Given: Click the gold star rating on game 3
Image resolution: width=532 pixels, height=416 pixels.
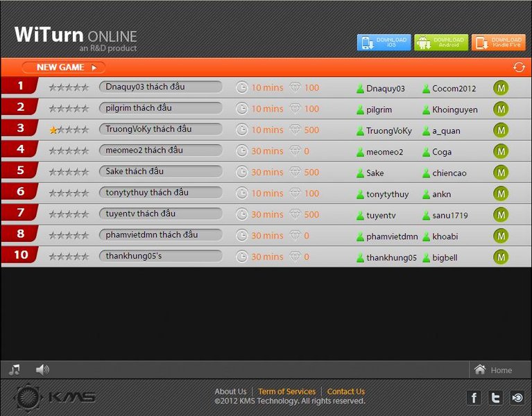Looking at the screenshot, I should tap(53, 130).
